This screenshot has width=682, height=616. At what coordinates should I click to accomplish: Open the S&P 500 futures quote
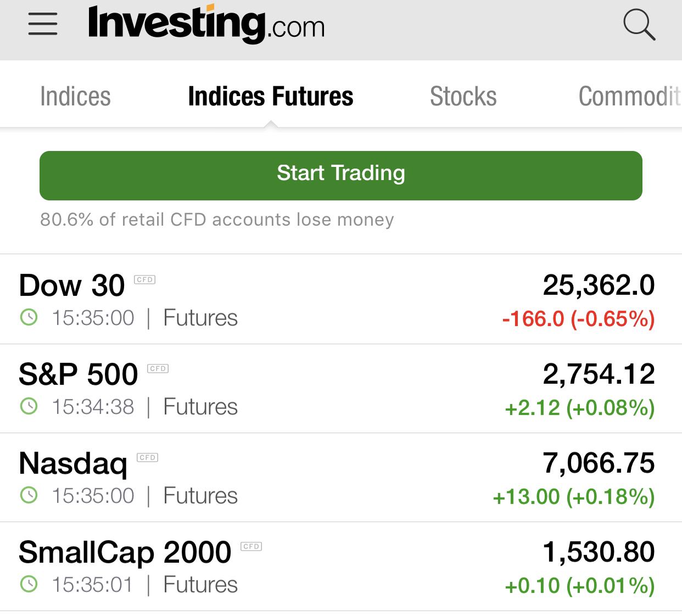click(x=79, y=375)
